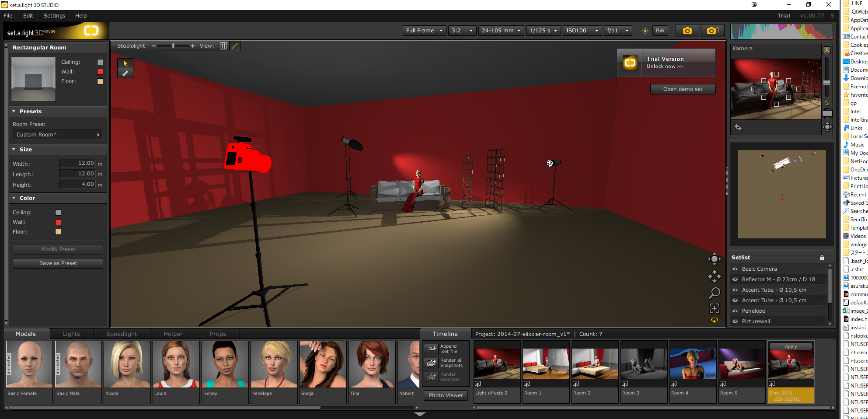Collapse the Presets section
The image size is (868, 419).
[x=14, y=112]
